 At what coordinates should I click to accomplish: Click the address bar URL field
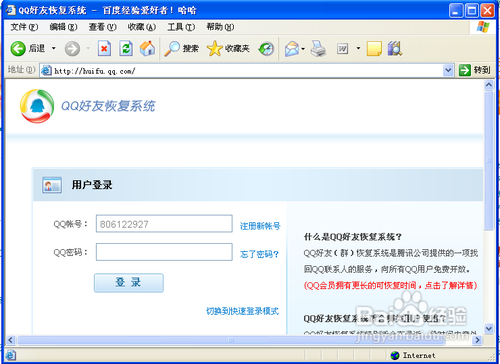(247, 71)
